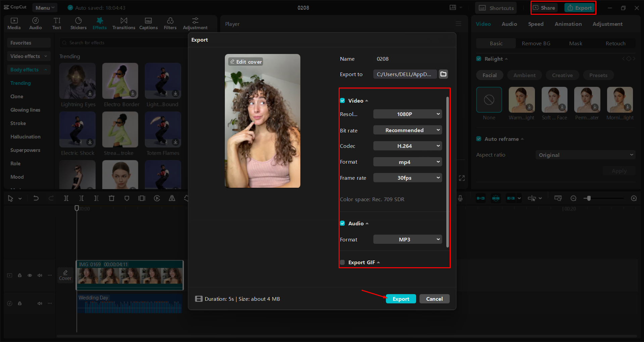644x342 pixels.
Task: Open the Transitions panel icon
Action: (x=123, y=23)
